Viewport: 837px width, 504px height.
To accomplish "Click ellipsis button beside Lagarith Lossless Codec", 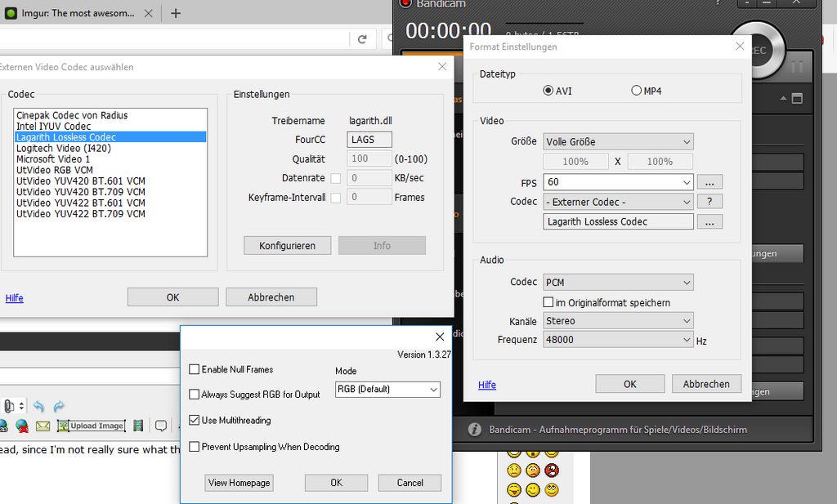I will 710,222.
